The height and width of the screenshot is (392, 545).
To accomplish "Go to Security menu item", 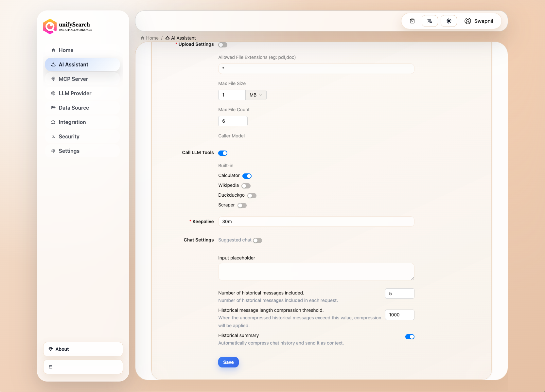I will [x=69, y=136].
